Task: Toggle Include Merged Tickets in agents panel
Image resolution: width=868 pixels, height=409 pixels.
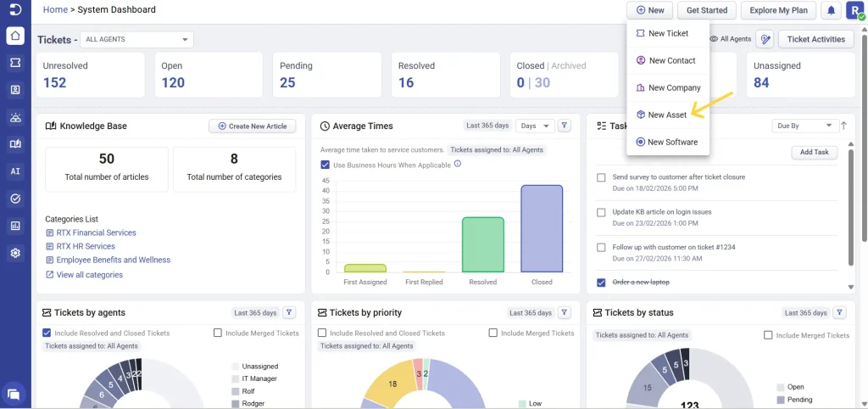Action: coord(218,333)
